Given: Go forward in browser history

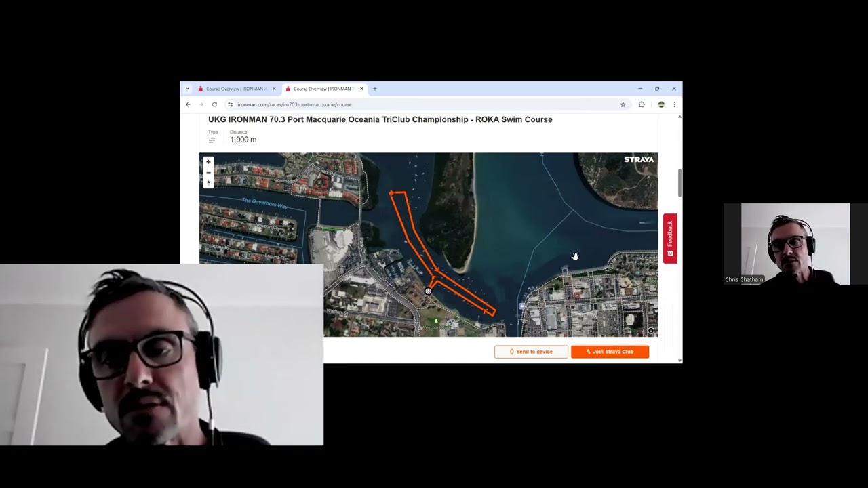Looking at the screenshot, I should [201, 104].
